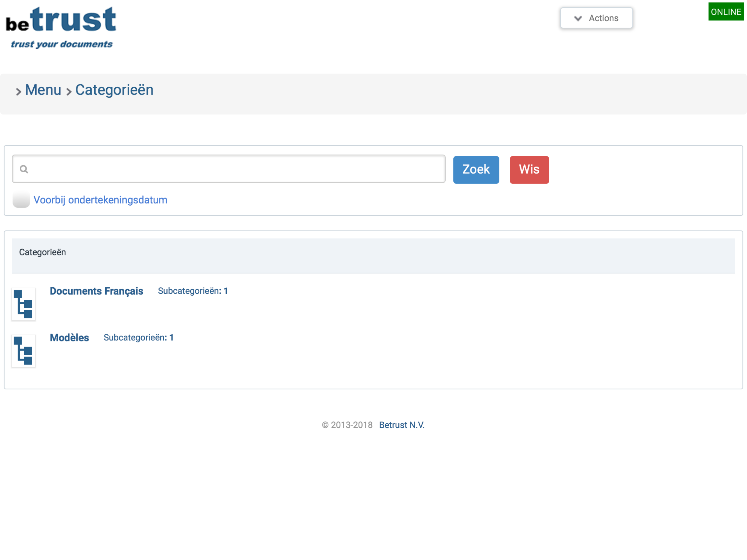747x560 pixels.
Task: Open the Actions dropdown
Action: click(x=596, y=18)
